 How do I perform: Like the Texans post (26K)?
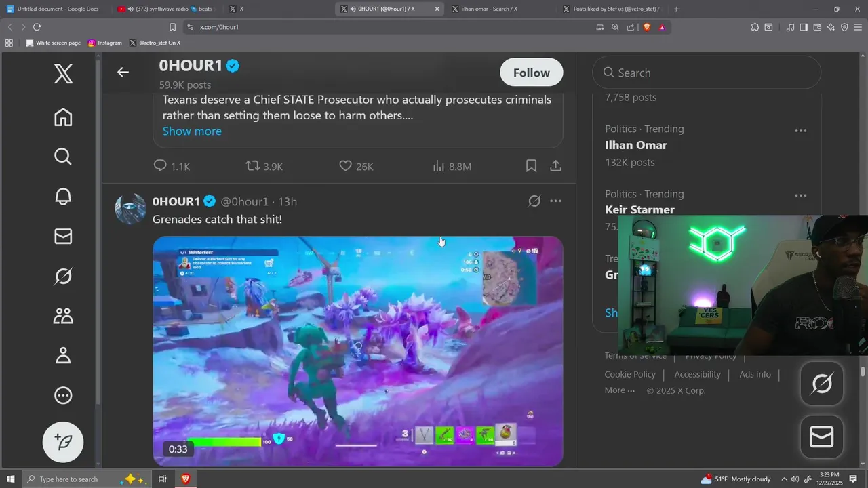[356, 166]
